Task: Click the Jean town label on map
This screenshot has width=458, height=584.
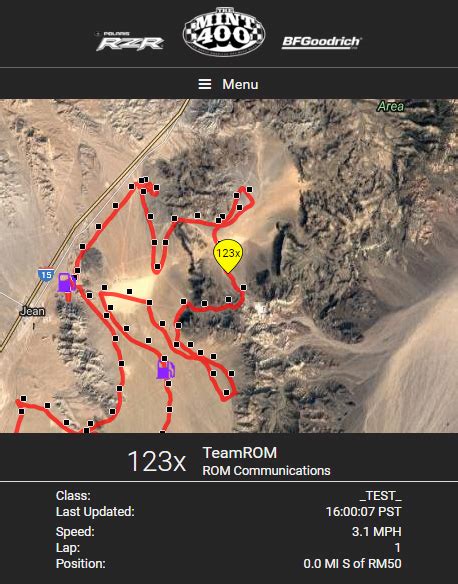Action: (32, 311)
